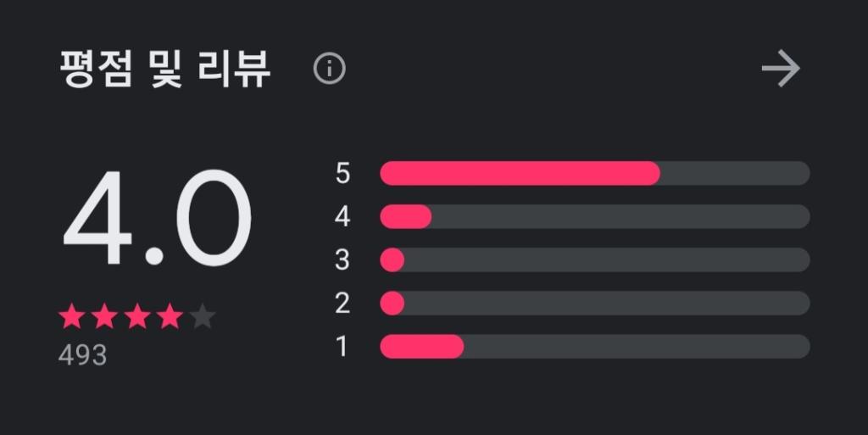Click the second pink rating star

104,316
